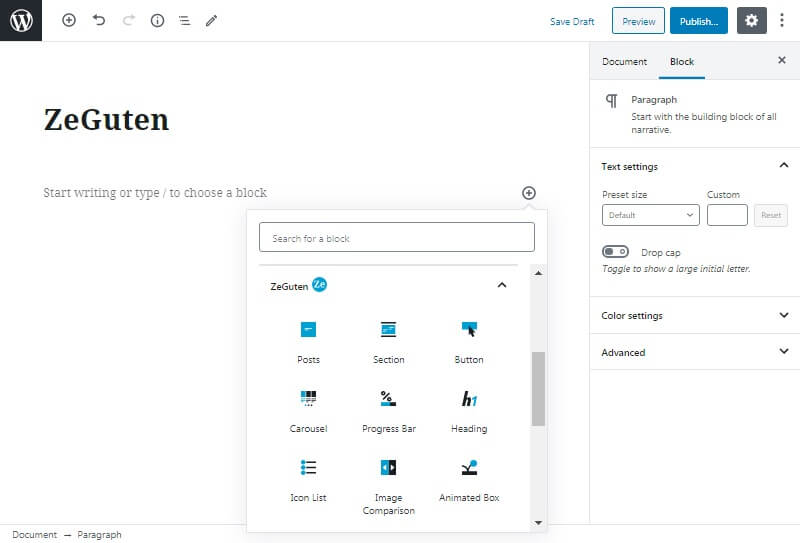
Task: Click Save Draft
Action: 572,21
